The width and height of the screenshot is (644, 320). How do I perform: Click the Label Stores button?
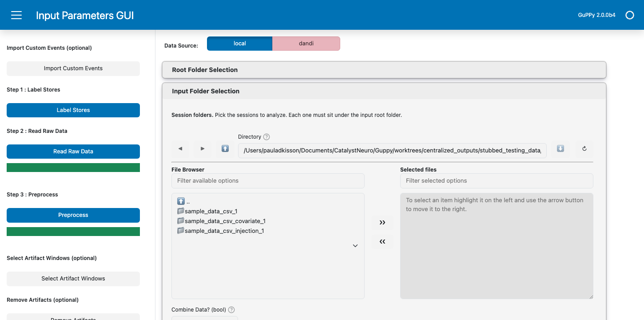73,110
